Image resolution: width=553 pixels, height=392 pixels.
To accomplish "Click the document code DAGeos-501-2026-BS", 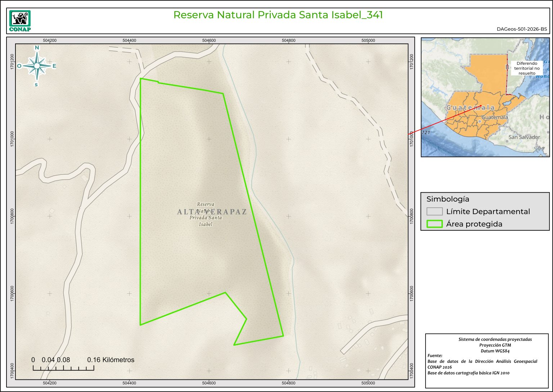I will point(522,29).
